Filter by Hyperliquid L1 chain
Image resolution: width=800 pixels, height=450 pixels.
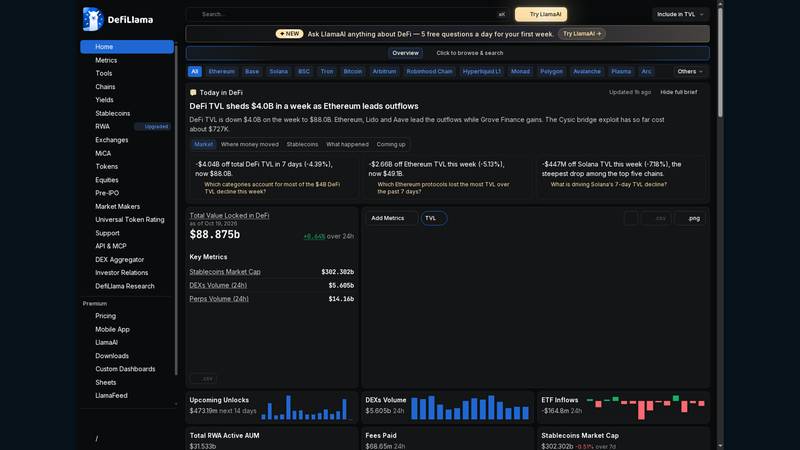tap(482, 71)
